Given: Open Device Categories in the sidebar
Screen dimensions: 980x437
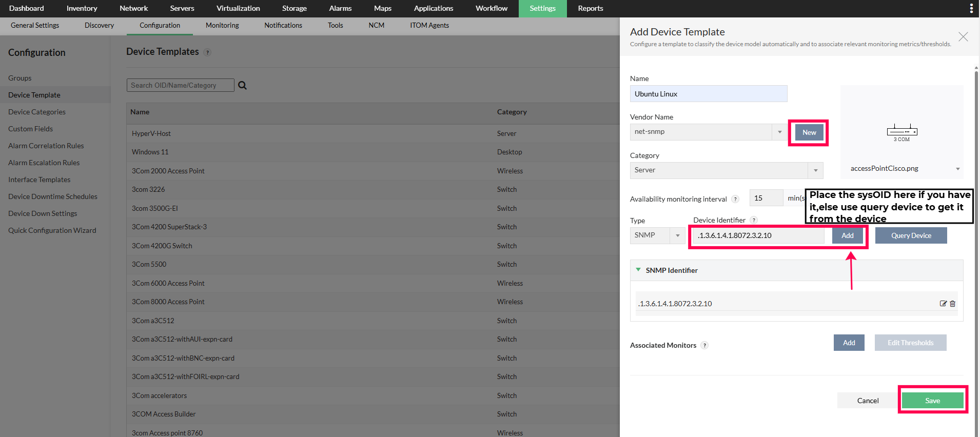Looking at the screenshot, I should [37, 112].
